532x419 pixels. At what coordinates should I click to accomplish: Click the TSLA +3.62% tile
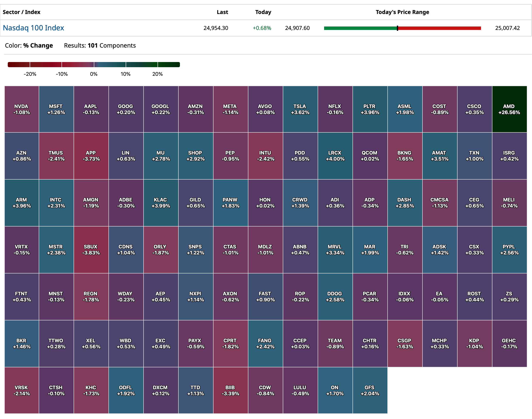click(300, 109)
